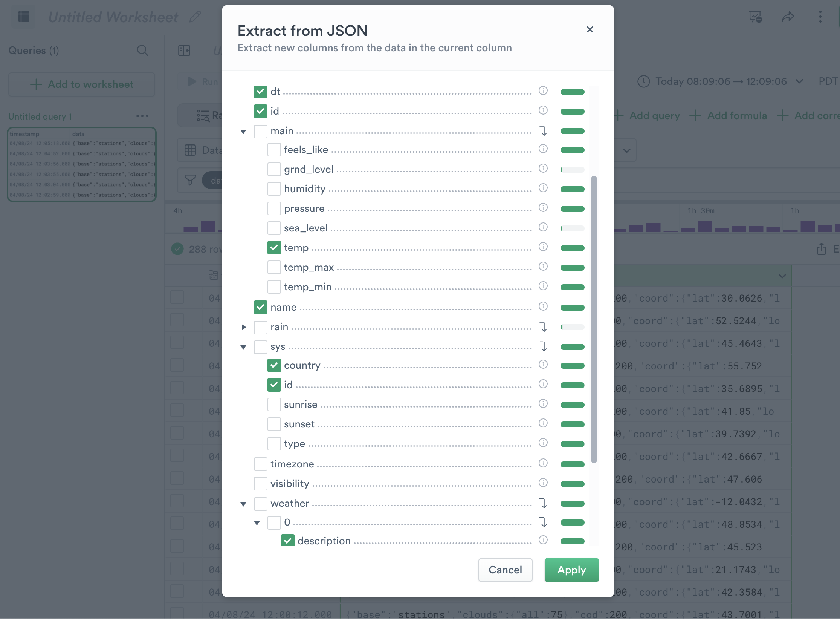Open the time range dropdown

[x=720, y=81]
